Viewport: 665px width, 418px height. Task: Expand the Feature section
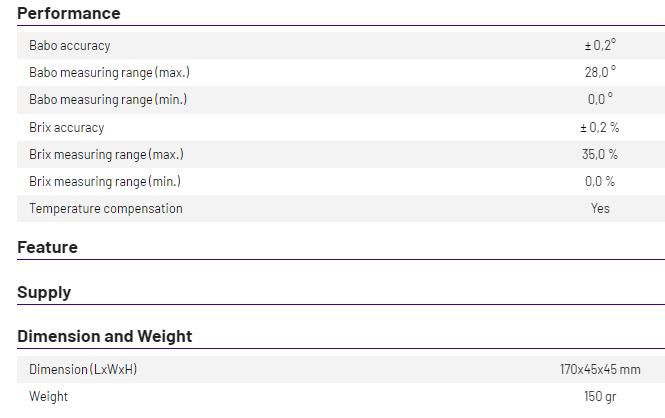click(x=47, y=247)
